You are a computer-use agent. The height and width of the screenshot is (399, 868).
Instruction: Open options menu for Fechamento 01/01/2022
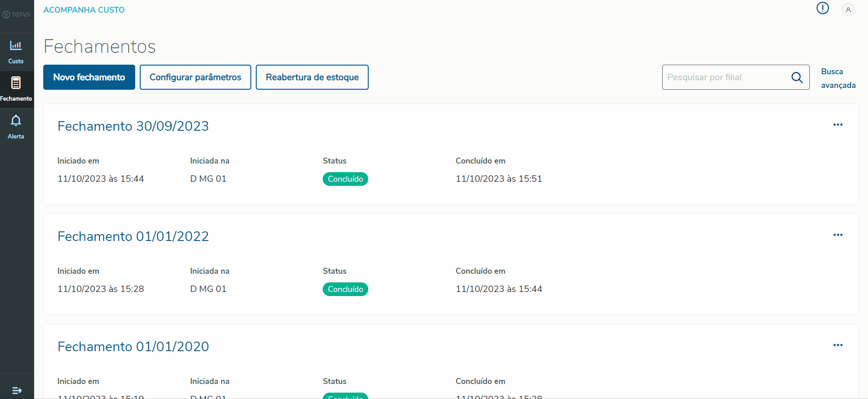(838, 235)
